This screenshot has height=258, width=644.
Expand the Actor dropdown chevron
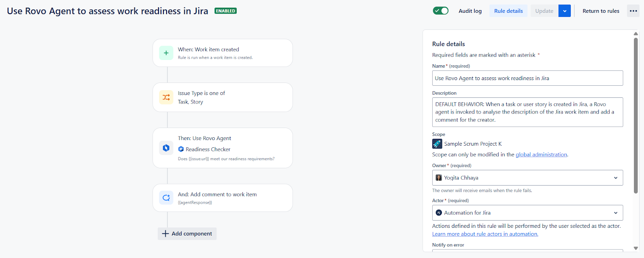[x=615, y=213]
